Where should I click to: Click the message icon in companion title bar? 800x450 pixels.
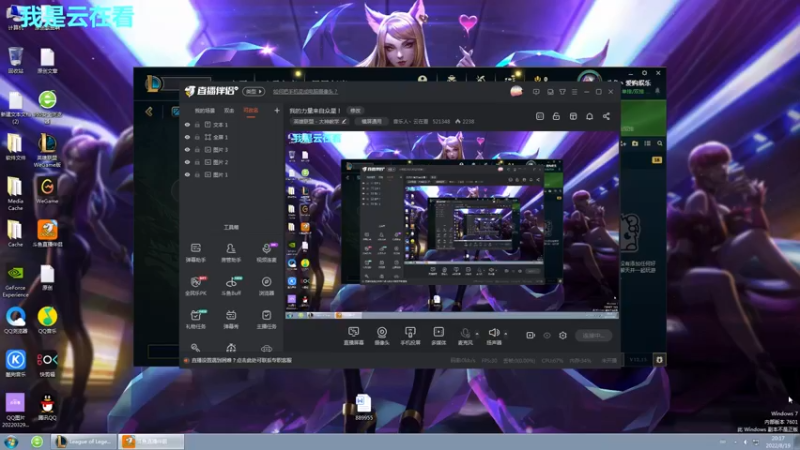(x=536, y=92)
